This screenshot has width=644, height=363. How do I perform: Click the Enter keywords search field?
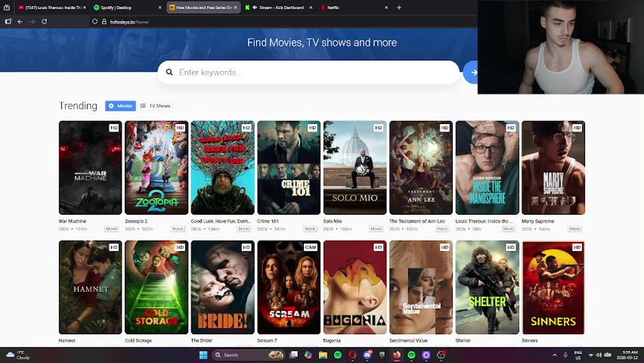[308, 72]
